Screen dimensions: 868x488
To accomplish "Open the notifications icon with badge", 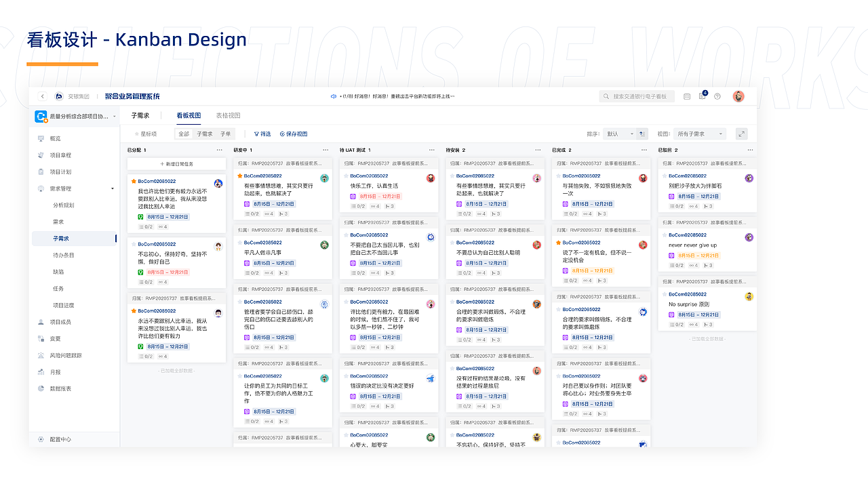I will point(703,96).
